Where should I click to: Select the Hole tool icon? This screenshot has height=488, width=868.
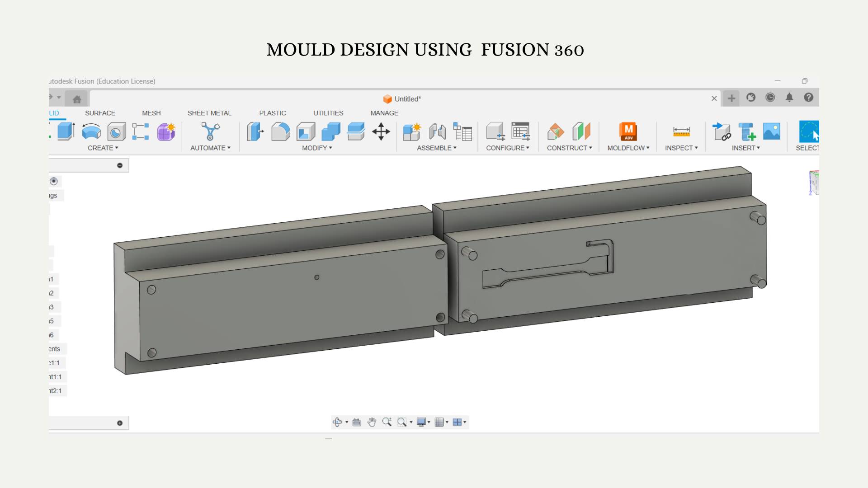[117, 132]
